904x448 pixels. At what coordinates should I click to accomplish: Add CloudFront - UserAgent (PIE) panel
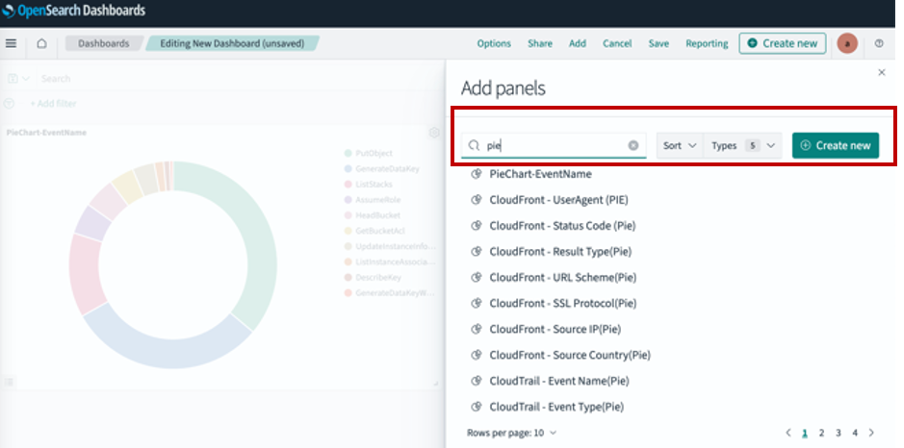[559, 200]
